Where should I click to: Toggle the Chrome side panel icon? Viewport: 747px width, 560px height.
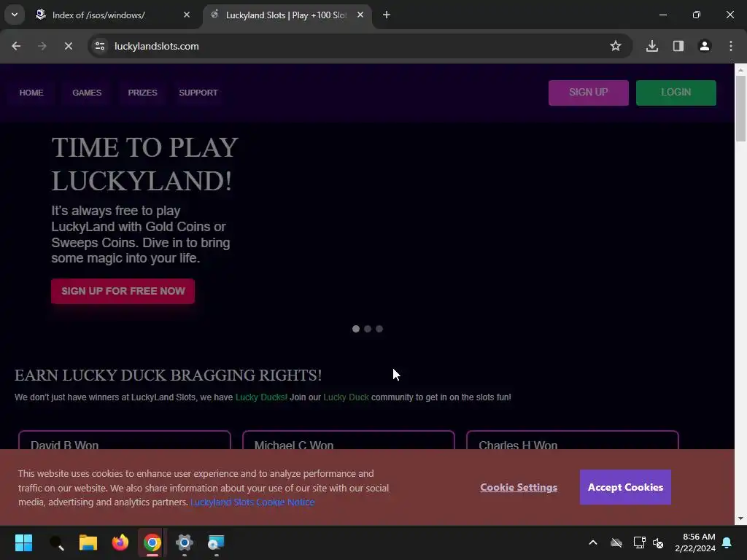[678, 46]
